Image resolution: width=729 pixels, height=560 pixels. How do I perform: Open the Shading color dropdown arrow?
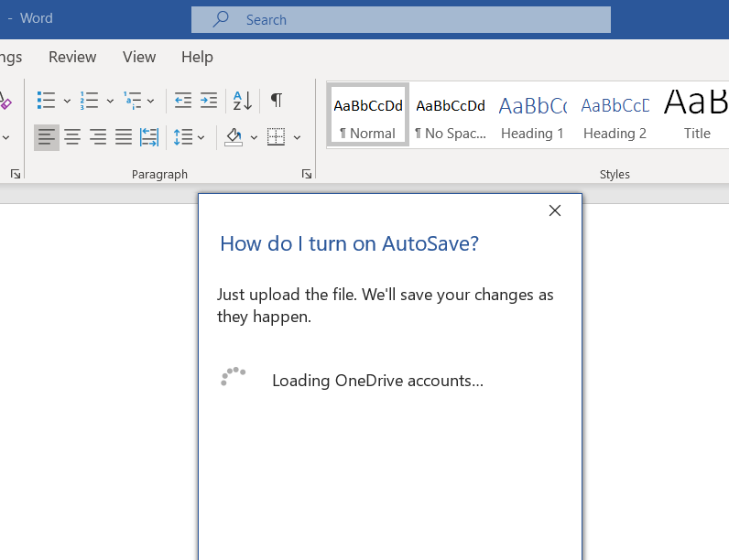tap(254, 138)
